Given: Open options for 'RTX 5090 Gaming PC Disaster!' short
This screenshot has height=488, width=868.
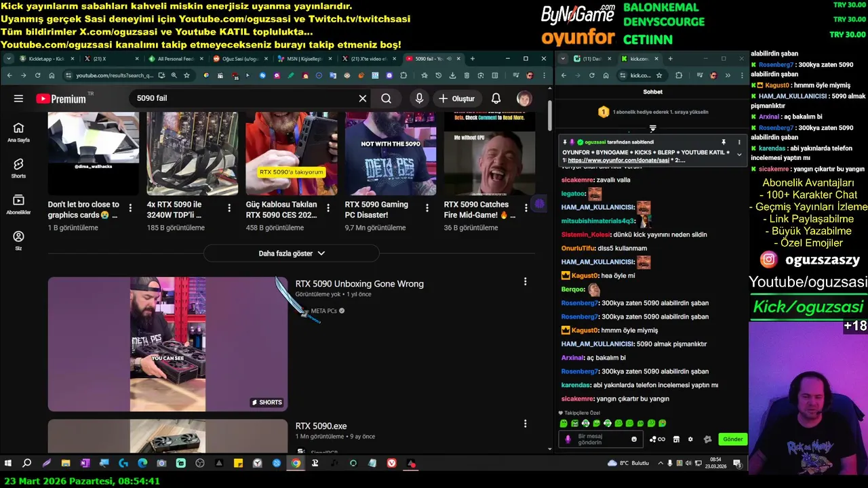Looking at the screenshot, I should tap(428, 208).
